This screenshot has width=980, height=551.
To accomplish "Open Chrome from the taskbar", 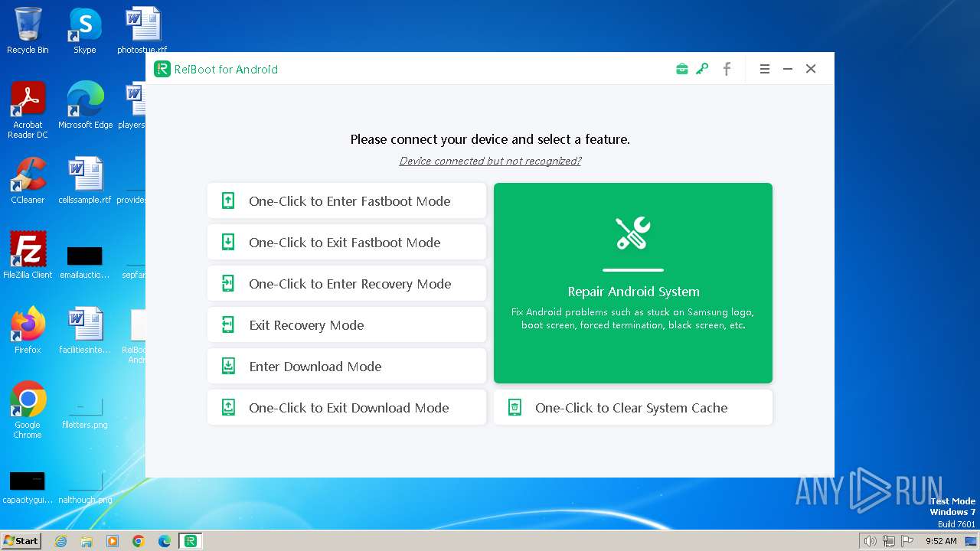I will (x=139, y=541).
